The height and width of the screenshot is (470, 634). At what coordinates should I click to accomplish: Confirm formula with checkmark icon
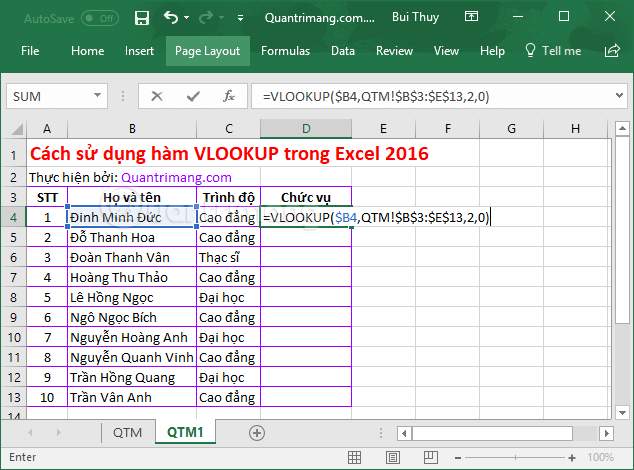click(x=193, y=96)
